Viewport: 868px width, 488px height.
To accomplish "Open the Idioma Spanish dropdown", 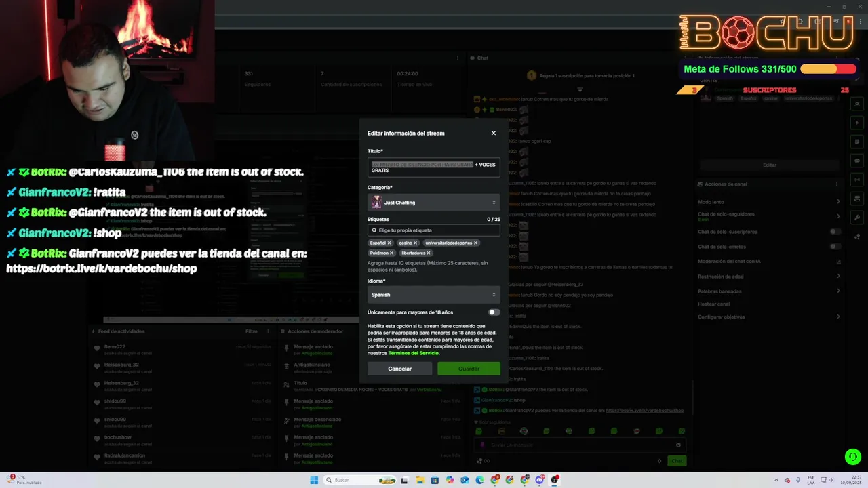I will click(x=433, y=295).
